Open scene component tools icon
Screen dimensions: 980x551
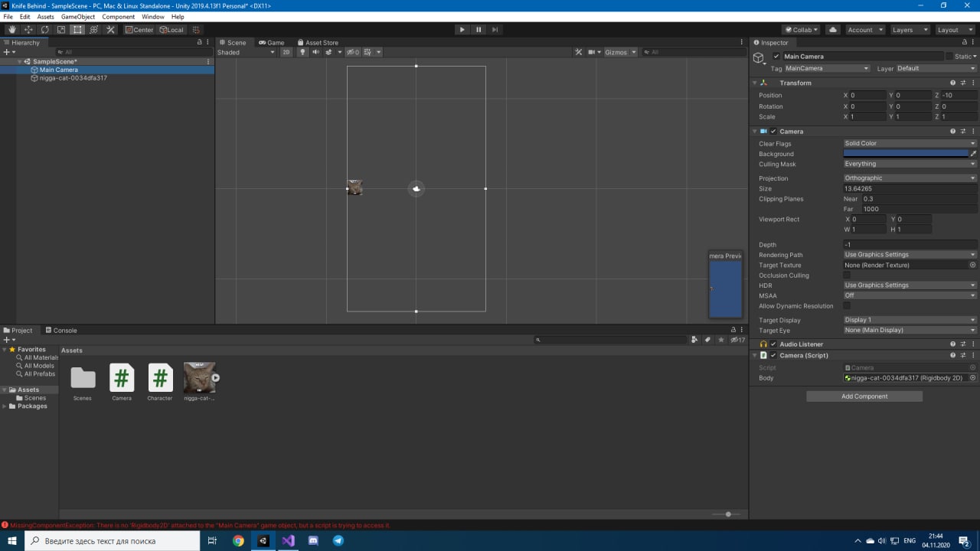click(579, 52)
